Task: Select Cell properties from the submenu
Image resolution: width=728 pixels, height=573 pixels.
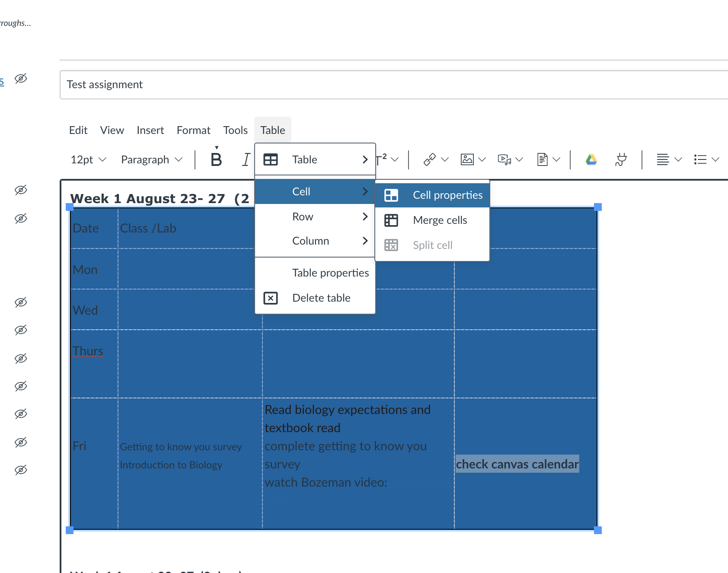Action: click(x=447, y=195)
